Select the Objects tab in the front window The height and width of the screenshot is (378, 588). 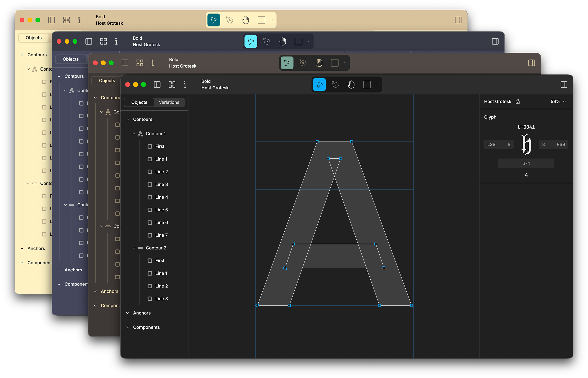pyautogui.click(x=139, y=102)
